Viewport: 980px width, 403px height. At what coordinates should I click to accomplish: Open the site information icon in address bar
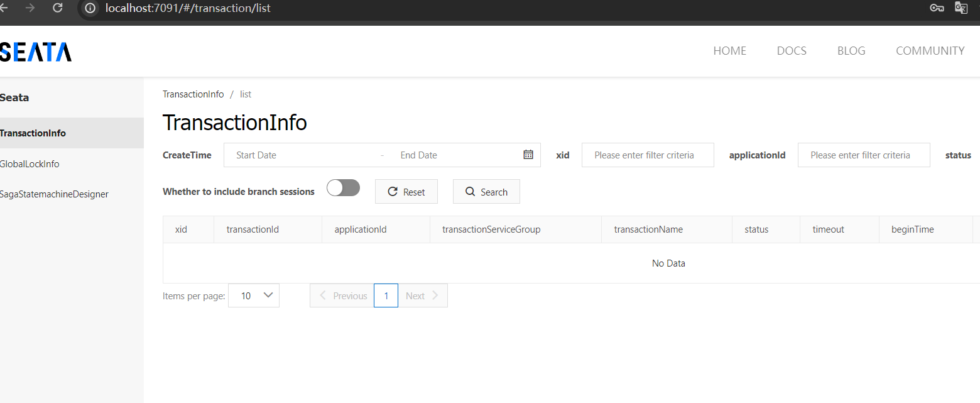pos(90,8)
